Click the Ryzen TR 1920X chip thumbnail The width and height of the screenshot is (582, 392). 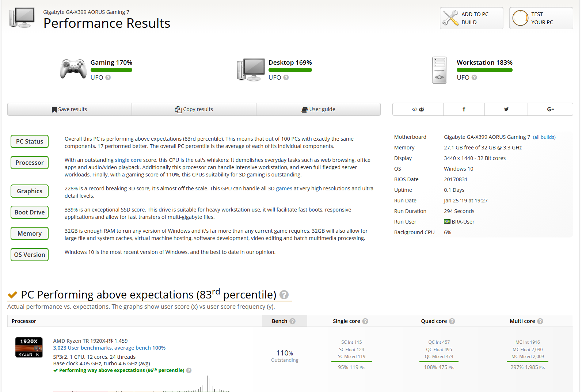29,347
